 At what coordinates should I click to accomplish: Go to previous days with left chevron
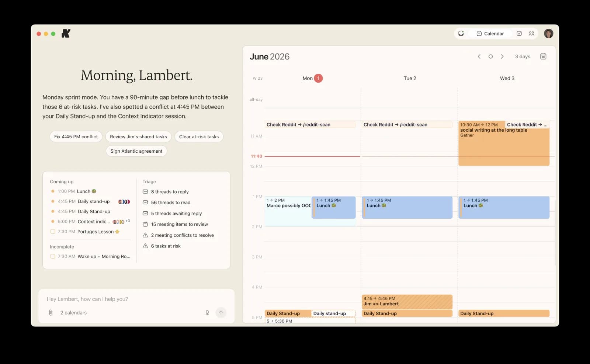(x=479, y=56)
